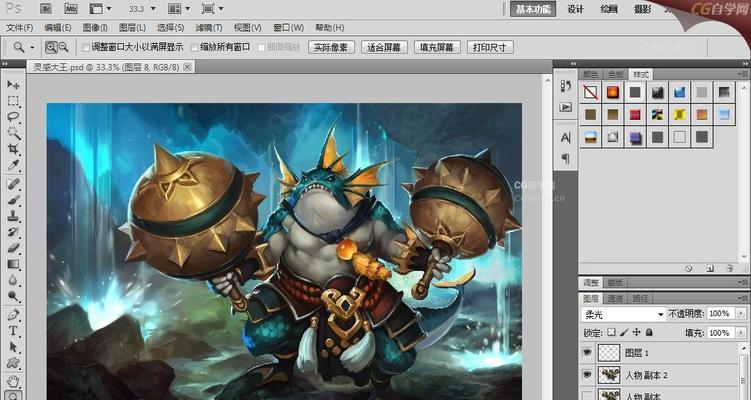Hide the 人物副本 2 layer
The image size is (751, 400).
tap(587, 375)
